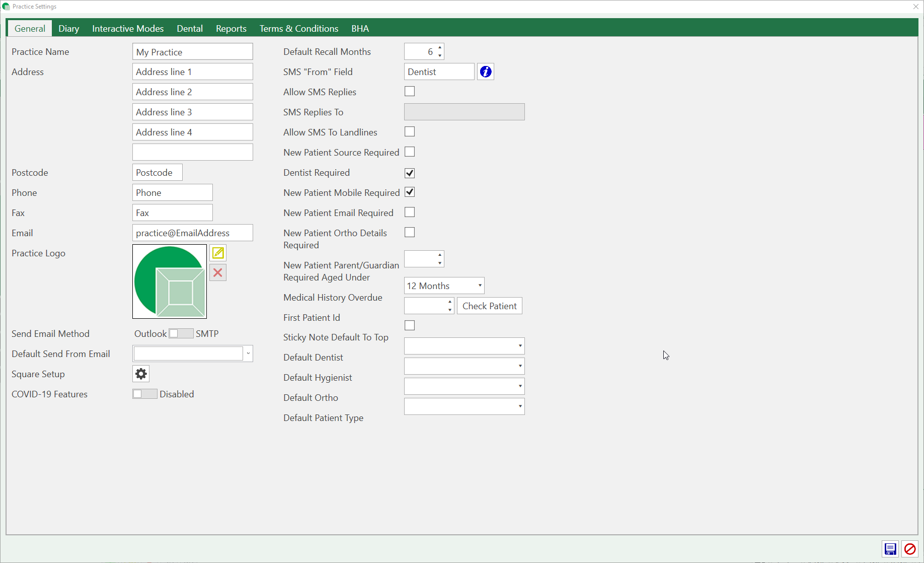Screen dimensions: 924x563
Task: Increase Default Recall Months with the up arrow
Action: (x=440, y=48)
